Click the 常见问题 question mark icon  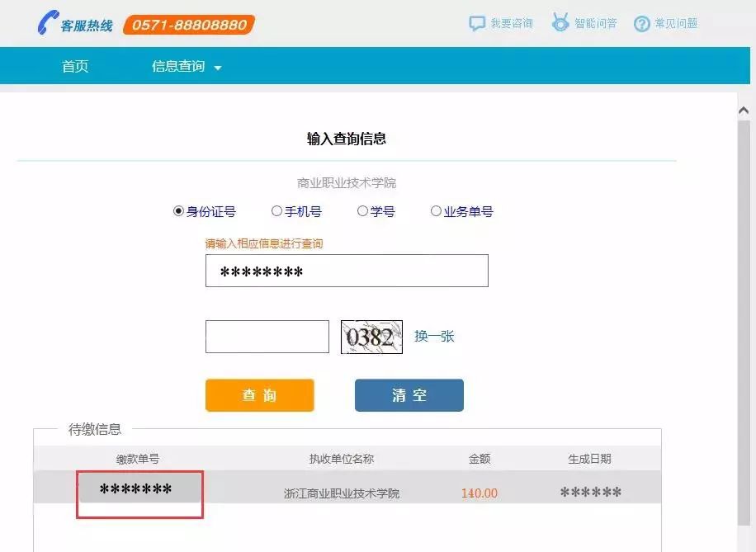[641, 24]
